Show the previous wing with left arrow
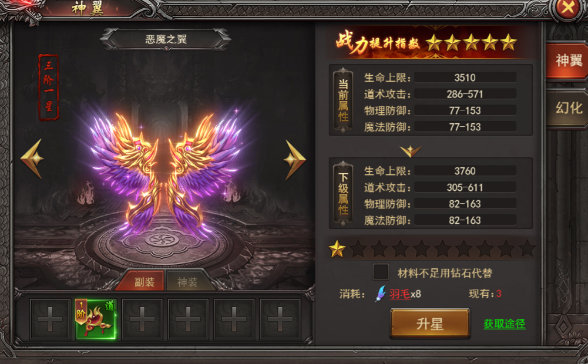Screen dimensions: 588x364 (x=33, y=159)
